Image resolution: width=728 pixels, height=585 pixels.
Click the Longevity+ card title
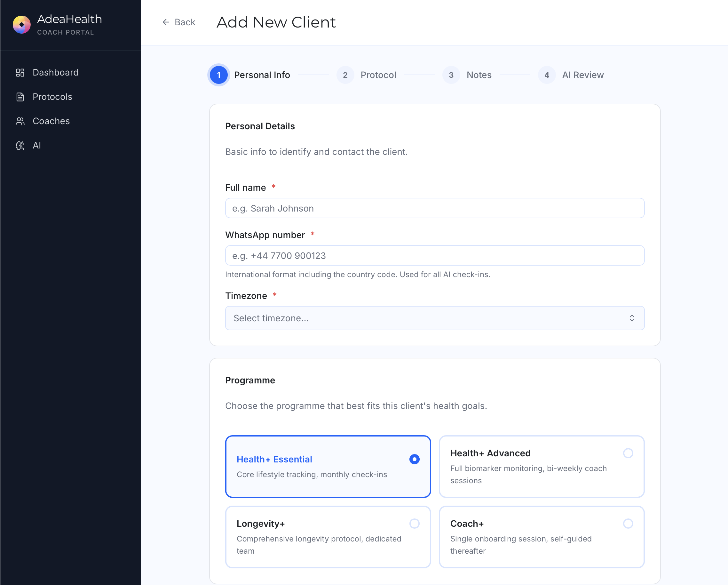point(261,524)
